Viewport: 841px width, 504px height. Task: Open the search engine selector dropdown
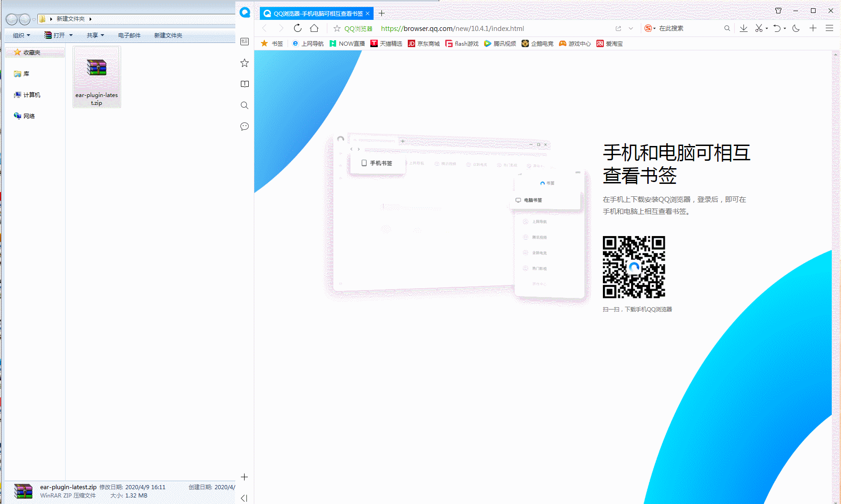click(650, 28)
